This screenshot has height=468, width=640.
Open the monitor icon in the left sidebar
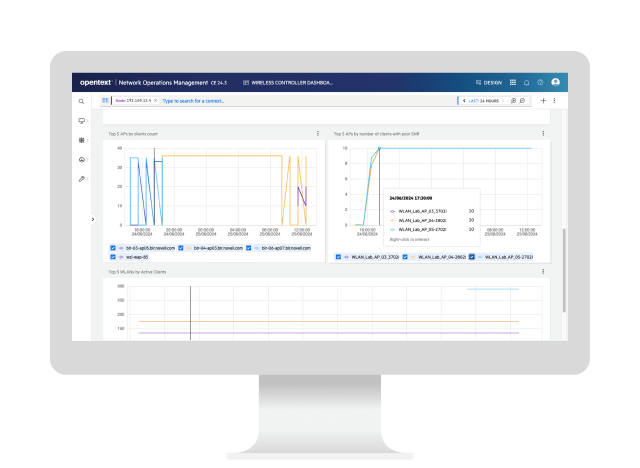click(x=81, y=121)
